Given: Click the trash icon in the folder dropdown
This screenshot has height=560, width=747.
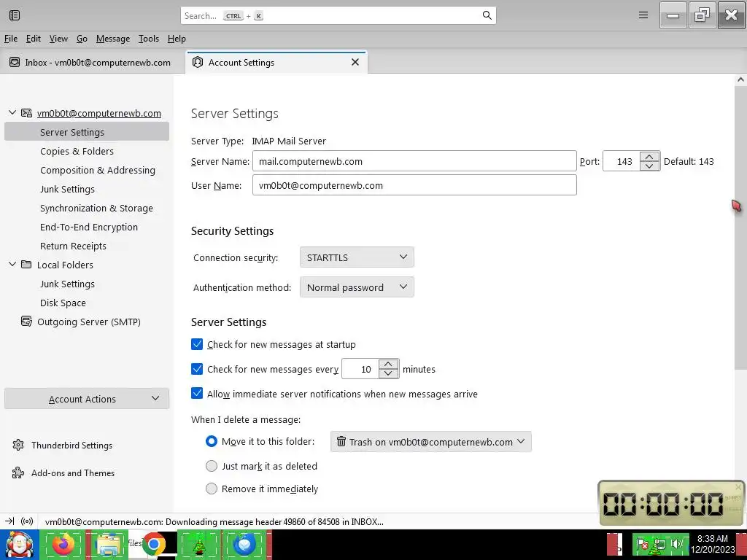Looking at the screenshot, I should click(x=341, y=441).
